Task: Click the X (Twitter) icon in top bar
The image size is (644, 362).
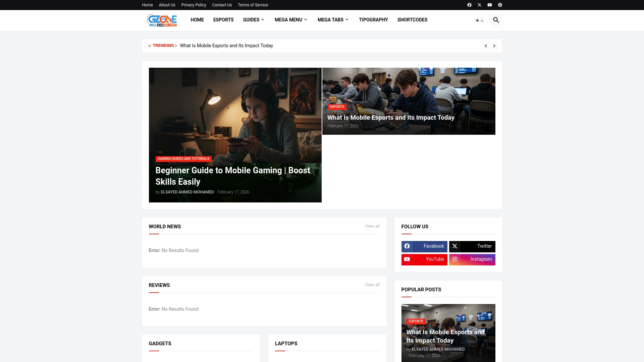Action: (479, 5)
